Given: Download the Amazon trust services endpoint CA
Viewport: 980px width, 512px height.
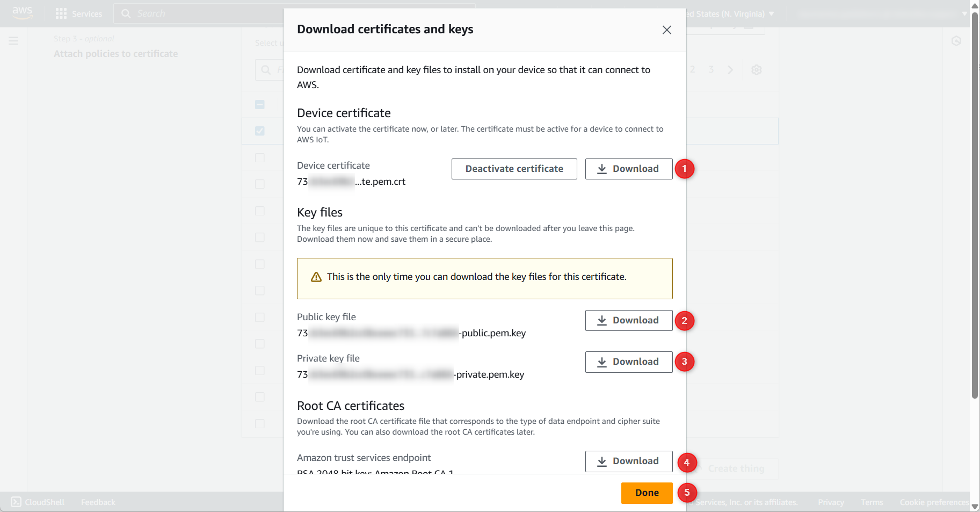Looking at the screenshot, I should click(x=628, y=461).
